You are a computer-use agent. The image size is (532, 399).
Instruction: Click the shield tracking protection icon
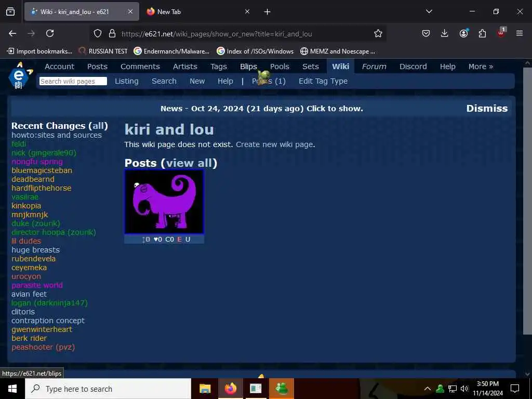pyautogui.click(x=98, y=33)
